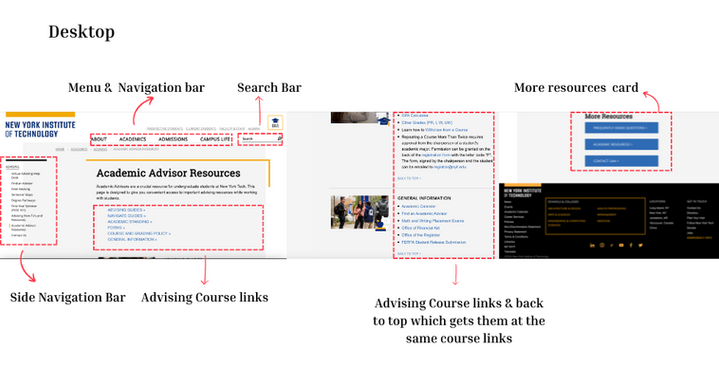Screen dimensions: 719x367
Task: Open Semester Maps in sidebar
Action: click(22, 195)
